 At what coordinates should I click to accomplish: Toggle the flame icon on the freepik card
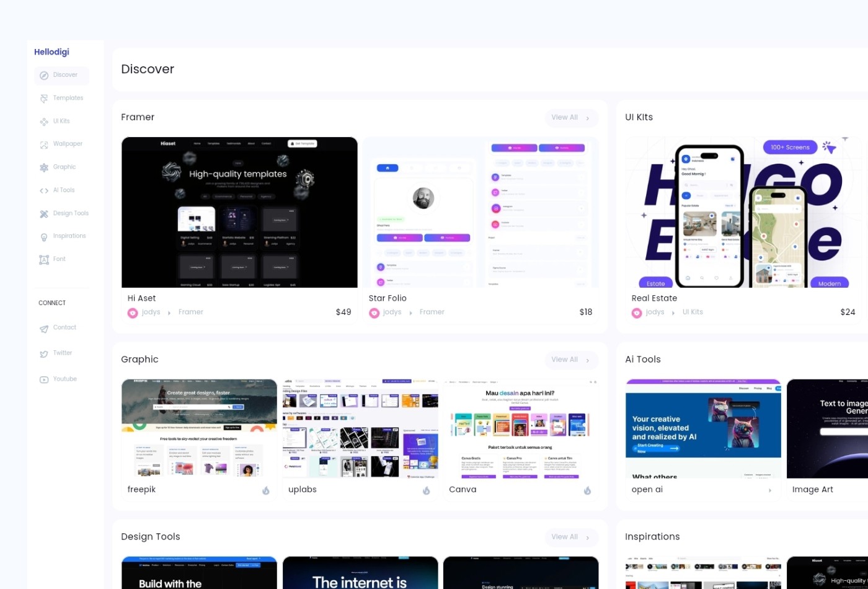click(x=267, y=490)
